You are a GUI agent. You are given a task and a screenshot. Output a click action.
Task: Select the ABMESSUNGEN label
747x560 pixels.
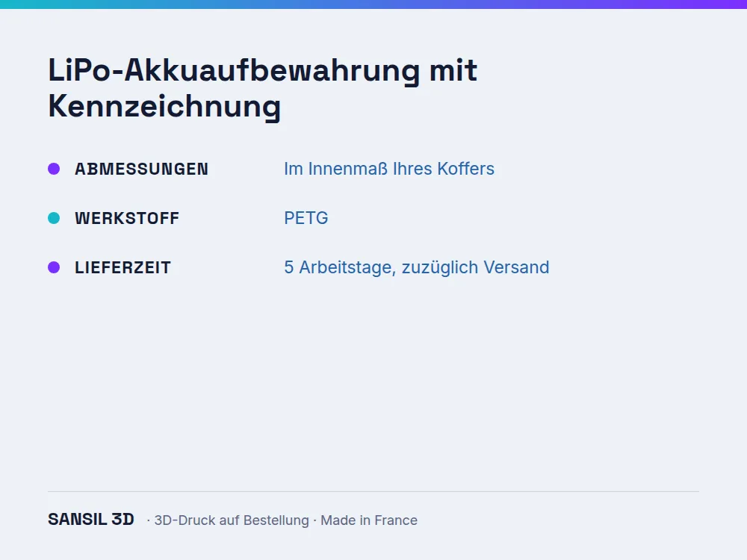(x=141, y=169)
